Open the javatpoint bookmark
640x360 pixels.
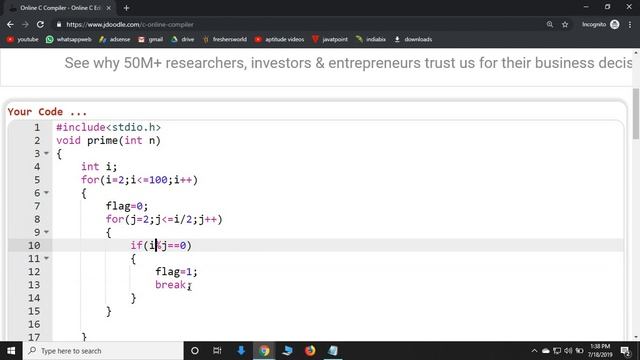(x=330, y=39)
